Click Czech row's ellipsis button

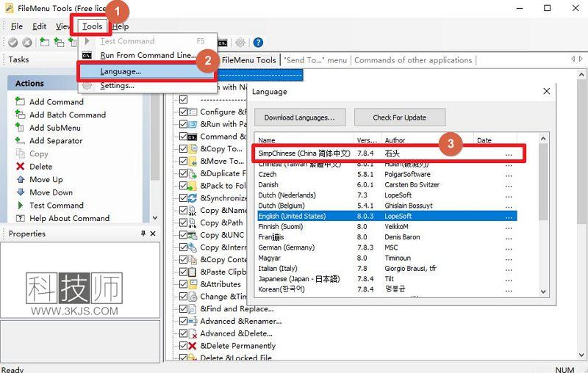click(509, 175)
